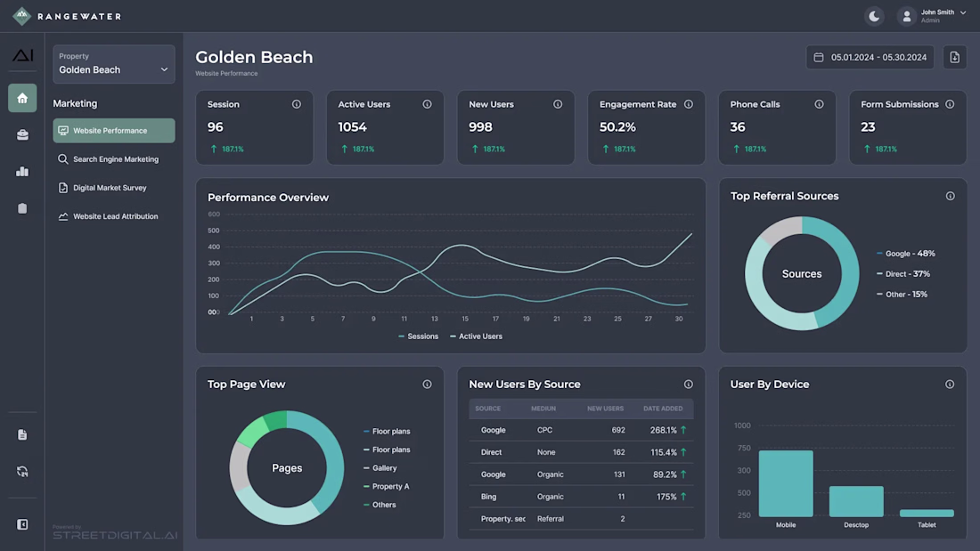Open Digital Market Survey menu item
980x551 pixels.
114,188
